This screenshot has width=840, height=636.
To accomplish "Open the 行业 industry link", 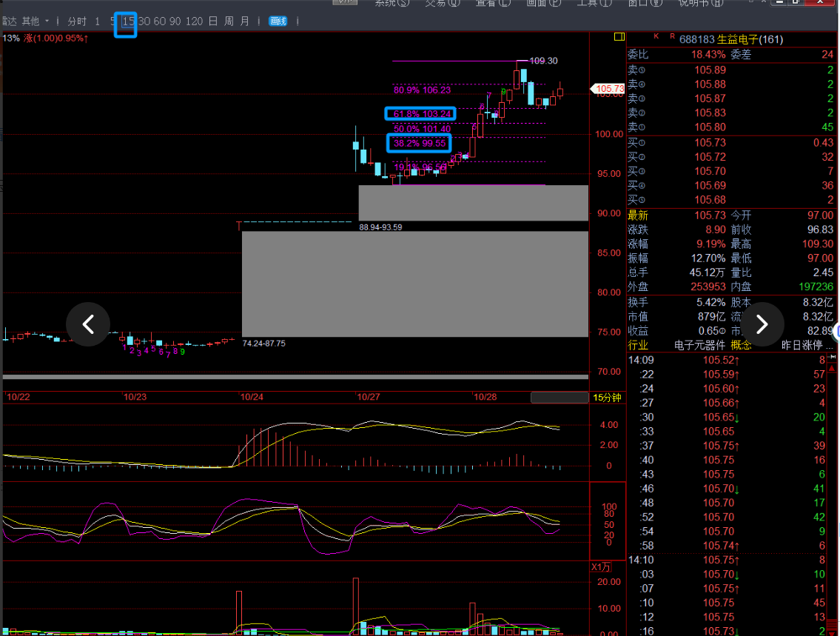I will coord(638,346).
